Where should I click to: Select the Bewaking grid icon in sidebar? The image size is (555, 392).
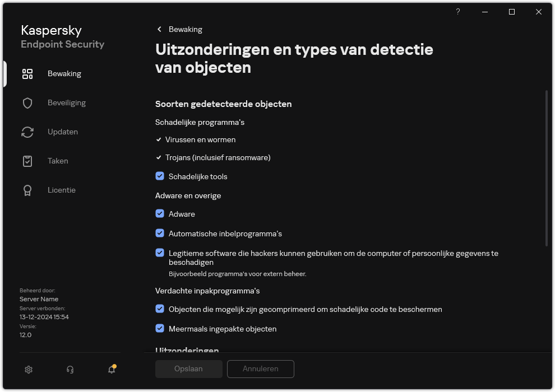tap(27, 73)
